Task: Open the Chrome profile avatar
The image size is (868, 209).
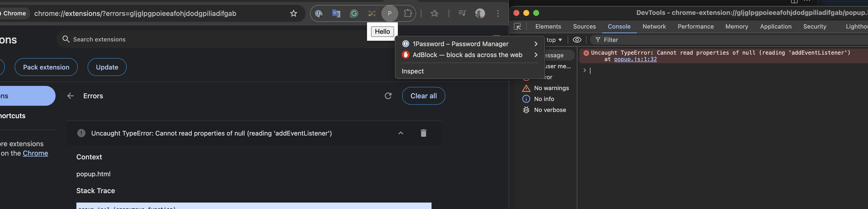Action: point(480,13)
